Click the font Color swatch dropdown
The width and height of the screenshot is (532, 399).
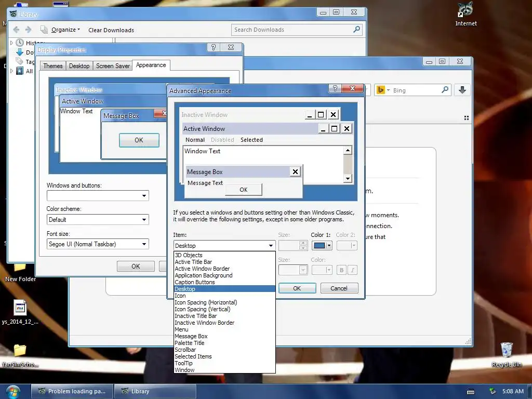click(322, 270)
